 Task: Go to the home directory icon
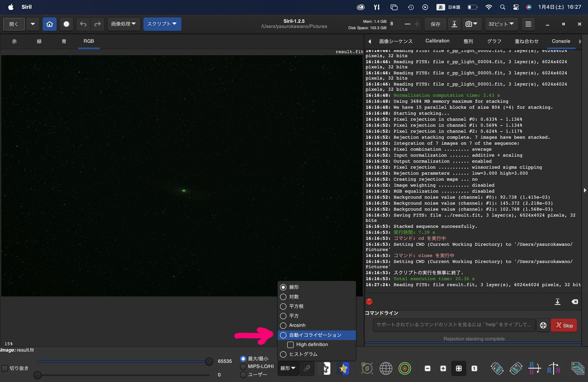tap(49, 24)
